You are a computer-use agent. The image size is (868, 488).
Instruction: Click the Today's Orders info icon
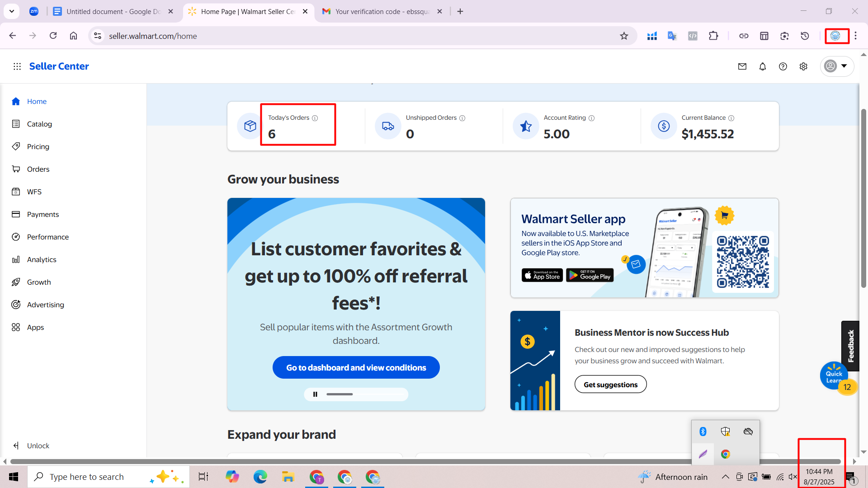pyautogui.click(x=315, y=118)
